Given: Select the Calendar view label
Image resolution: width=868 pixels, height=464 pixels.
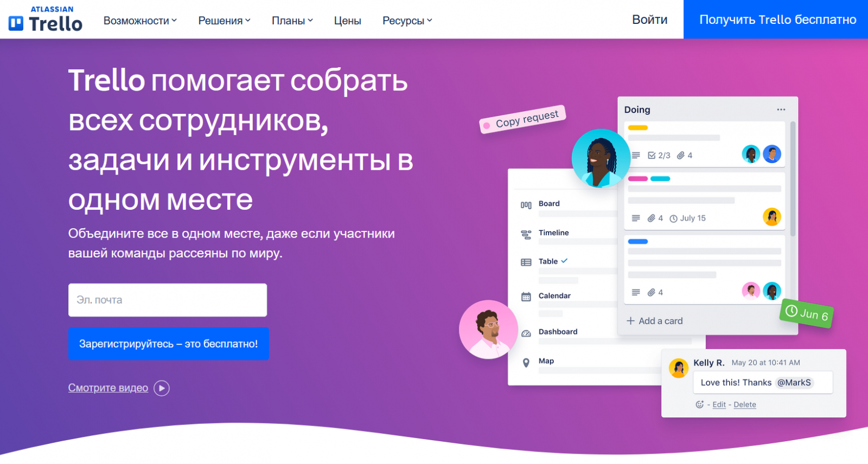Looking at the screenshot, I should [554, 296].
